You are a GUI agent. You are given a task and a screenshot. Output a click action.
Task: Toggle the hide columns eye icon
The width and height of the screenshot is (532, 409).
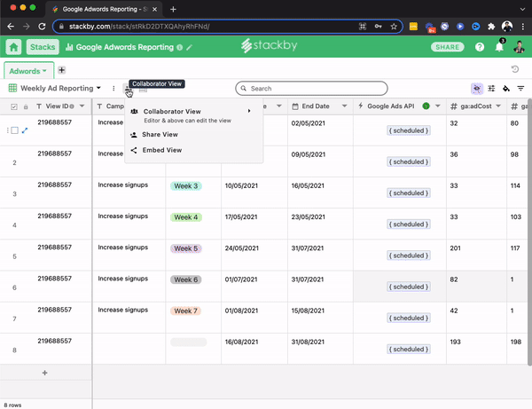click(x=477, y=89)
